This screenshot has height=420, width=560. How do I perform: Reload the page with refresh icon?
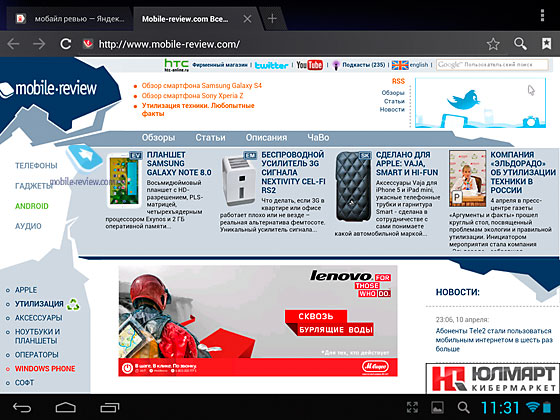[65, 44]
